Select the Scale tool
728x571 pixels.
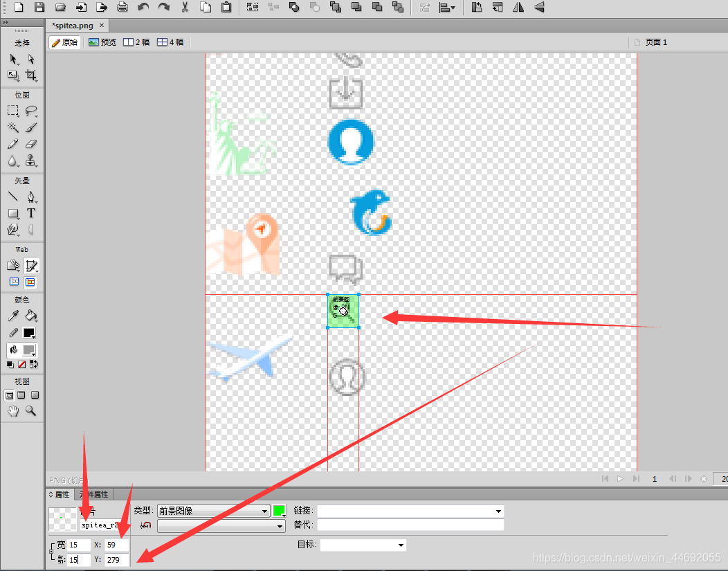pos(13,75)
